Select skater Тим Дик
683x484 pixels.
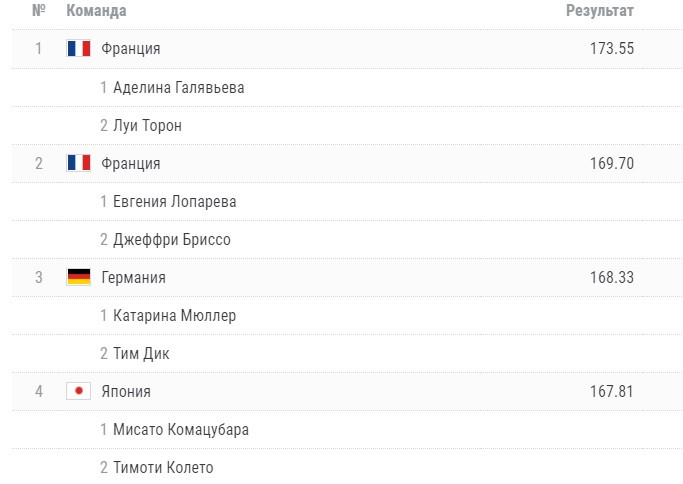142,353
